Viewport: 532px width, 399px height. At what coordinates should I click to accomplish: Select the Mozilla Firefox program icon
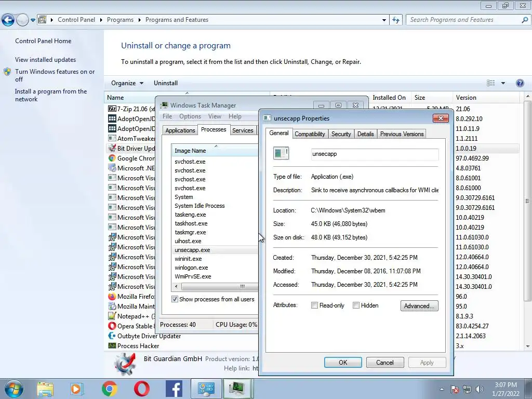pos(112,296)
